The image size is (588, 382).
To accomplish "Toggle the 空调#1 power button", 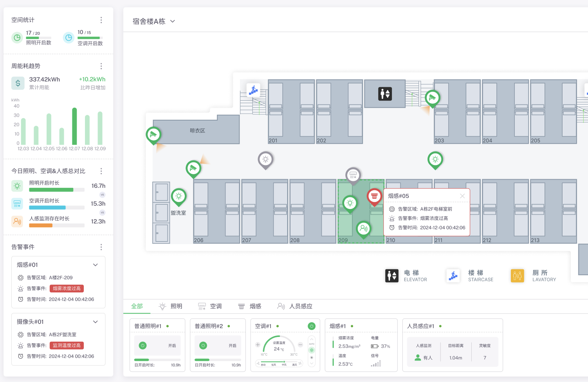I will pyautogui.click(x=312, y=326).
